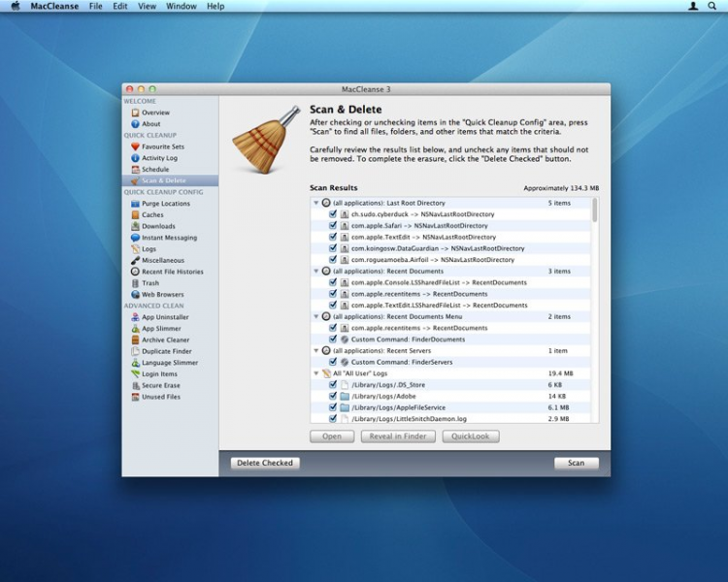Screen dimensions: 728x582
Task: Select the Downloads icon
Action: 135,226
